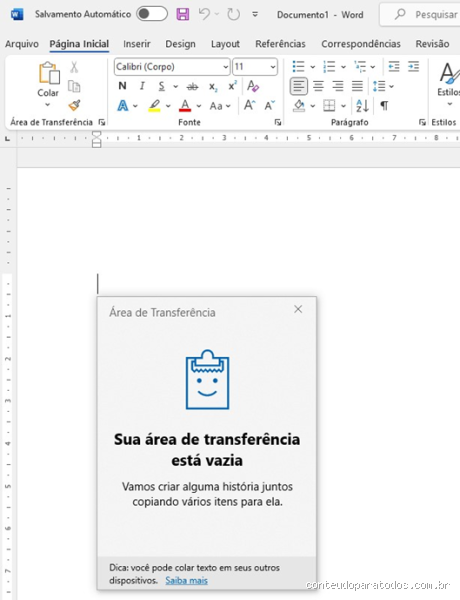Switch to the Revisão tab

point(432,44)
